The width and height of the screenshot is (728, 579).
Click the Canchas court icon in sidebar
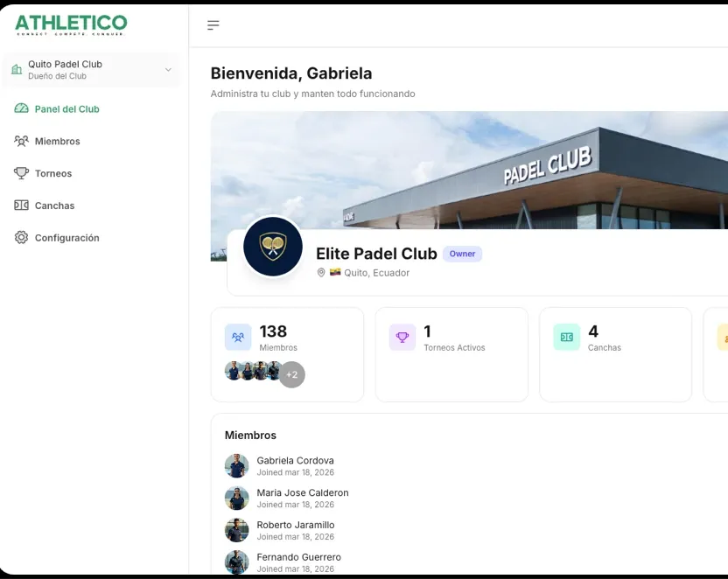21,205
